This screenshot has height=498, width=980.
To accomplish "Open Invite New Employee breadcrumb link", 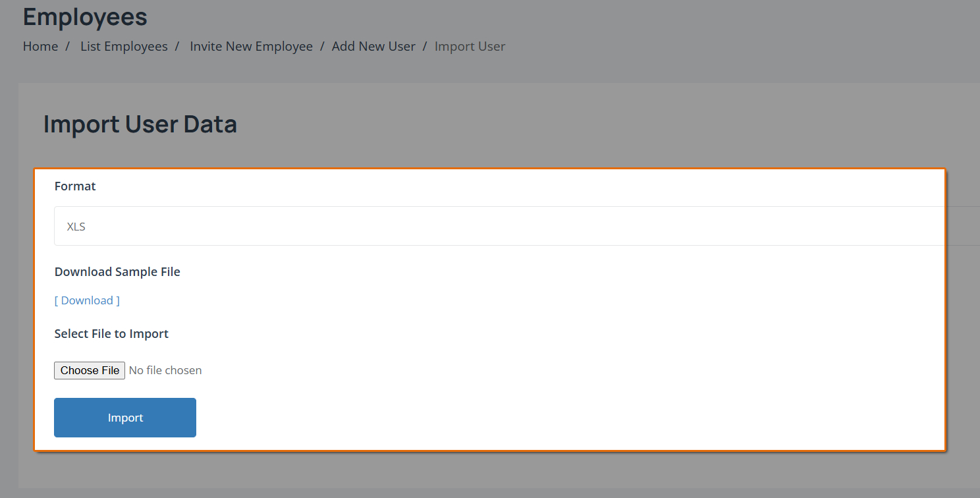I will [252, 46].
